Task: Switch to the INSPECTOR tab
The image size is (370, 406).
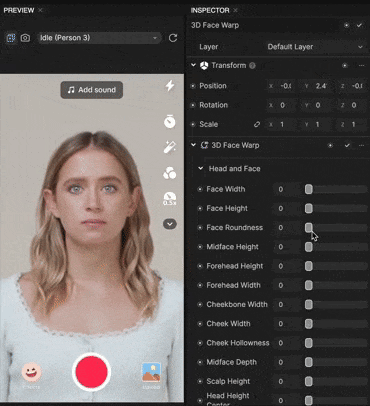Action: [210, 10]
